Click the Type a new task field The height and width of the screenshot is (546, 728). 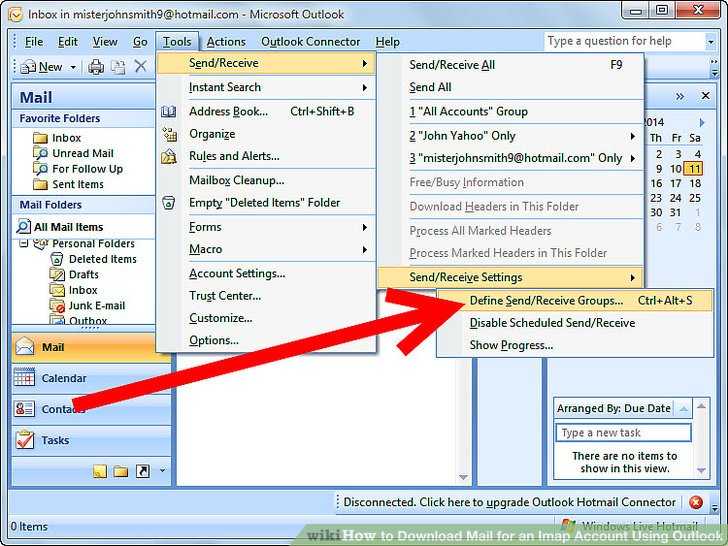(623, 433)
